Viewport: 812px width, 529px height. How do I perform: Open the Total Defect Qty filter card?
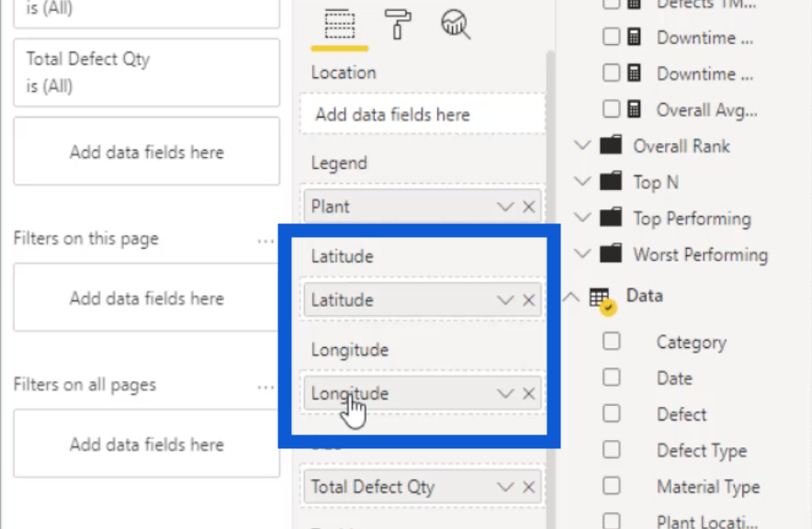pos(147,73)
